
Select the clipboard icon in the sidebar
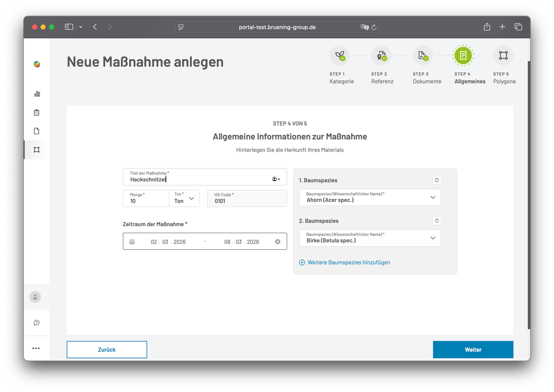click(x=36, y=112)
